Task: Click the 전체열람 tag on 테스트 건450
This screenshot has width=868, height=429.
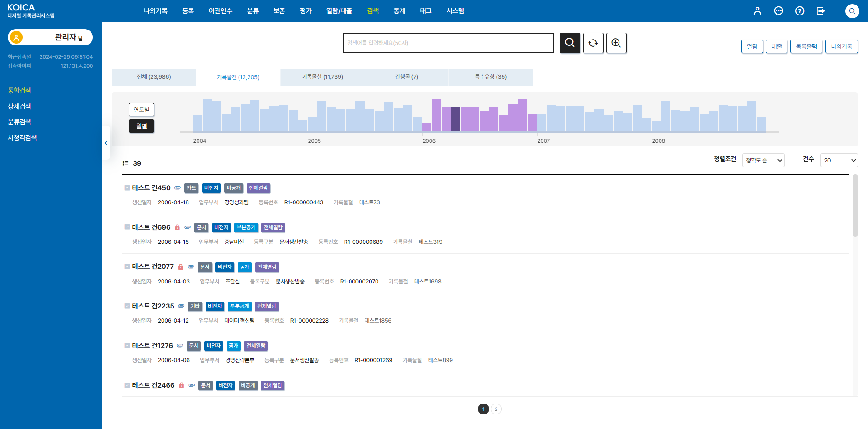Action: pyautogui.click(x=258, y=188)
